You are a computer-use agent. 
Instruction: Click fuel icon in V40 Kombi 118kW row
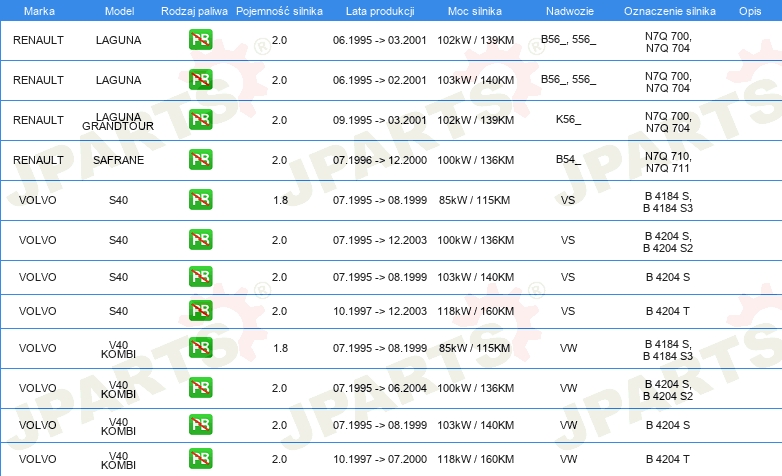(x=200, y=459)
